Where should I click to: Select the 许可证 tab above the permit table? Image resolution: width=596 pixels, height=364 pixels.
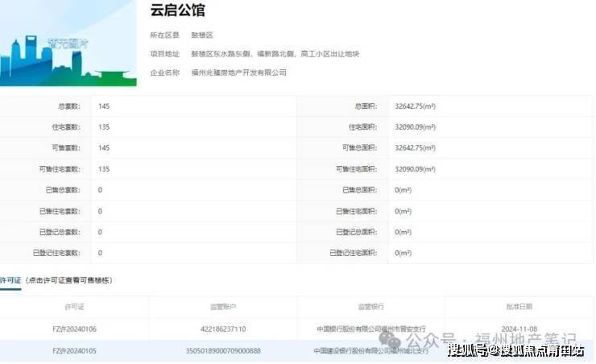click(x=9, y=280)
